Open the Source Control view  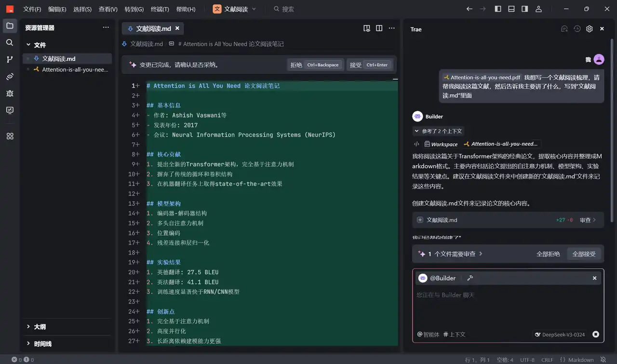(x=10, y=59)
